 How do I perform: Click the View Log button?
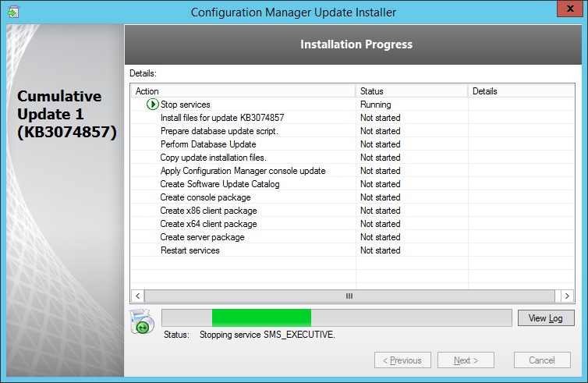[x=545, y=318]
